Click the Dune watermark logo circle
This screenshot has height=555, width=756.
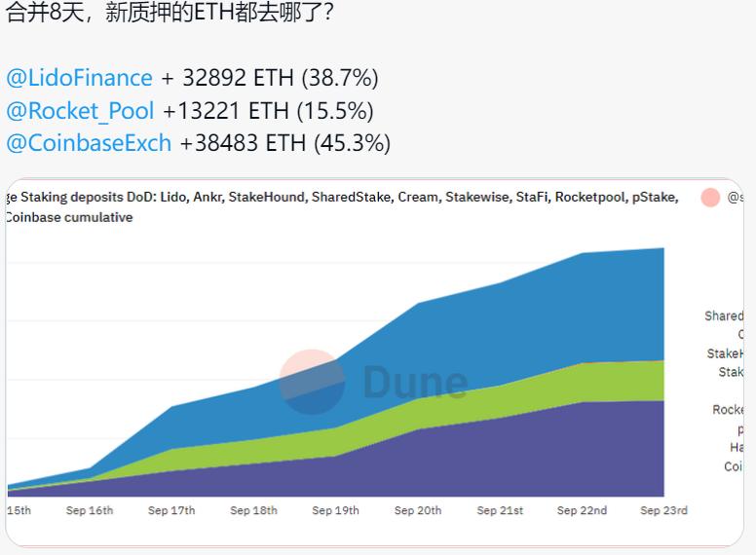312,381
